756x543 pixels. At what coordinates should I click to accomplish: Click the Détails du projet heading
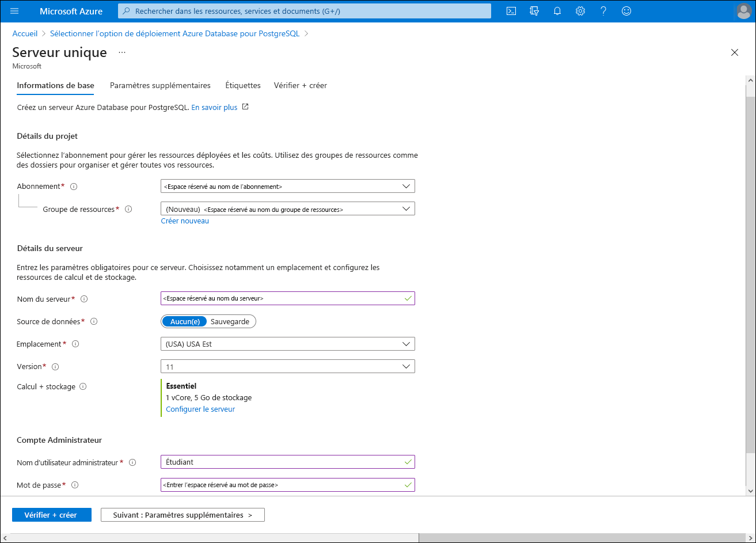pyautogui.click(x=47, y=136)
